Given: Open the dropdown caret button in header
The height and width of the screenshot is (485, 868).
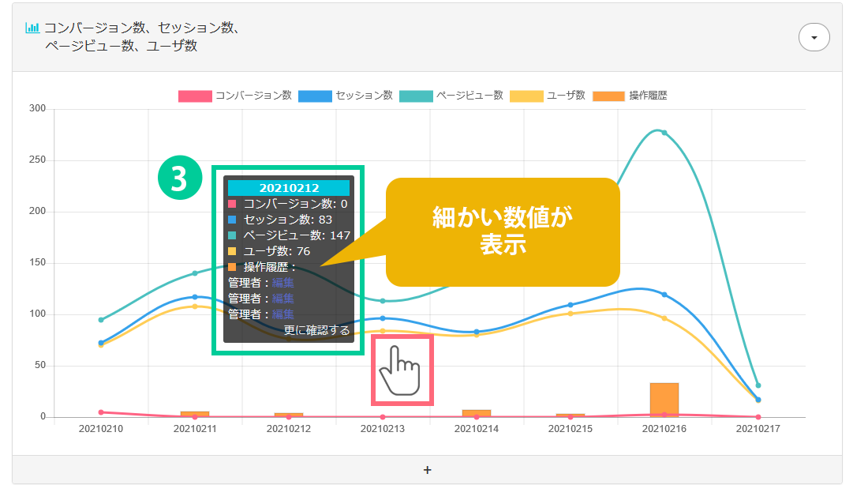Looking at the screenshot, I should point(814,37).
